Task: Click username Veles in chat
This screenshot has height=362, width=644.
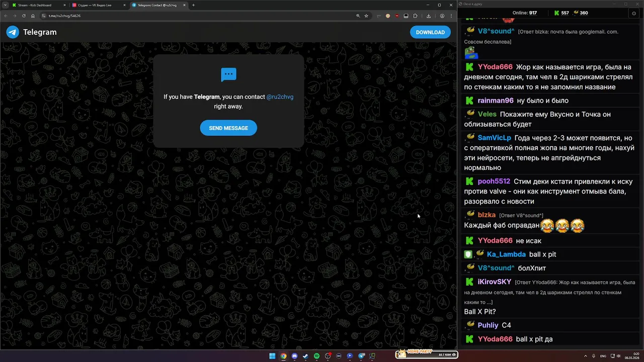Action: 487,114
